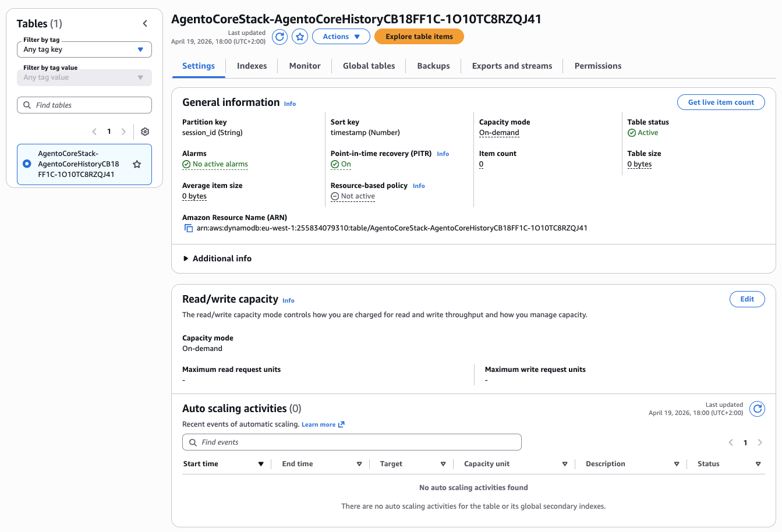The image size is (782, 532).
Task: Click the PITR On check icon
Action: tap(335, 164)
